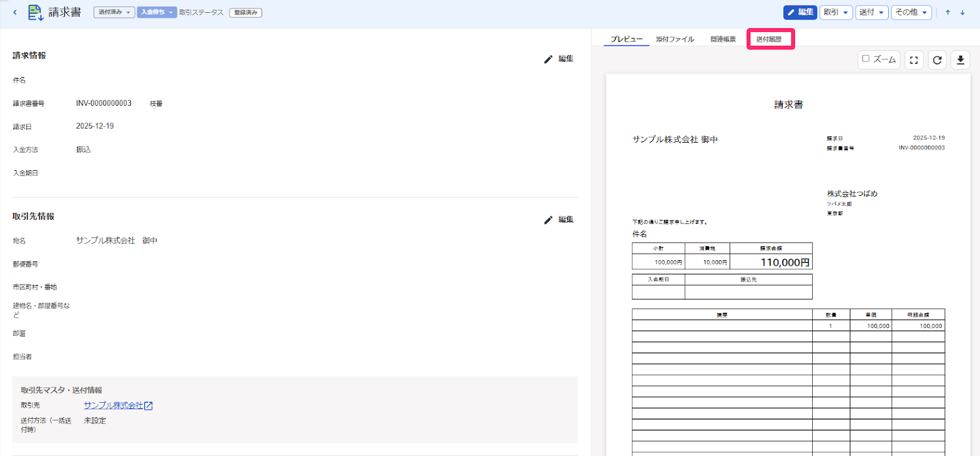
Task: Expand the その他 dropdown menu
Action: point(911,12)
